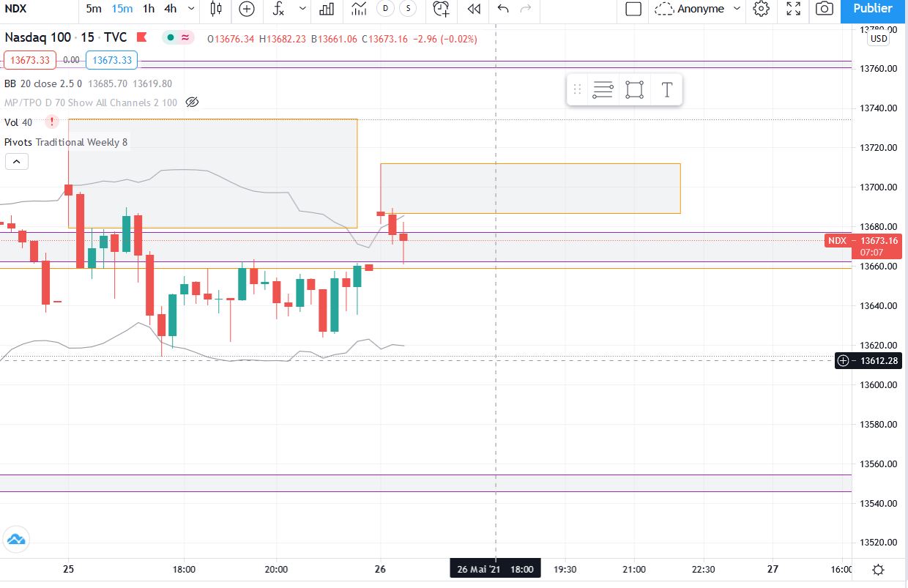
Task: Click the Vol indicator error warning icon
Action: 53,122
